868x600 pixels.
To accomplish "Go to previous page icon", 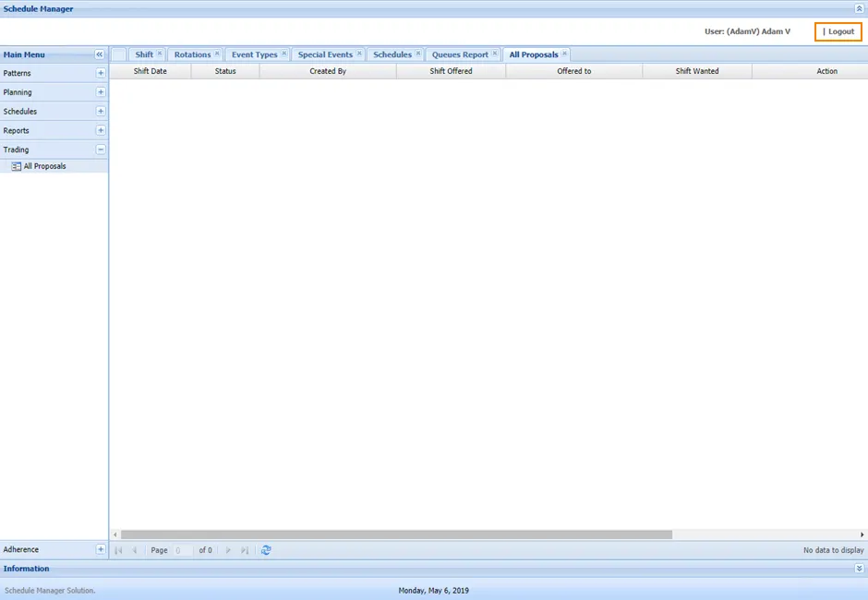I will 135,550.
